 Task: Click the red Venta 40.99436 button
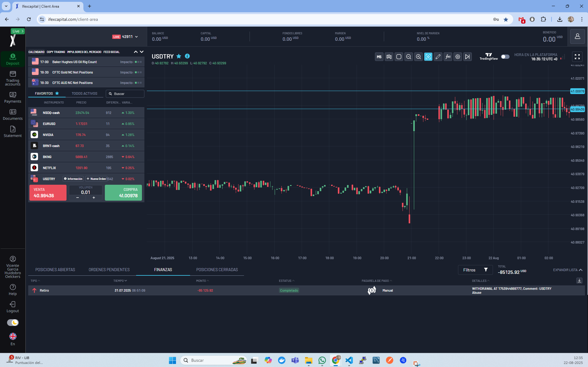coord(48,193)
